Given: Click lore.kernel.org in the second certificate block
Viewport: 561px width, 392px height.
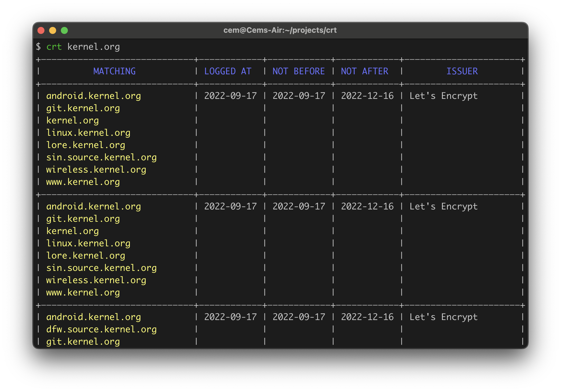Looking at the screenshot, I should point(86,256).
